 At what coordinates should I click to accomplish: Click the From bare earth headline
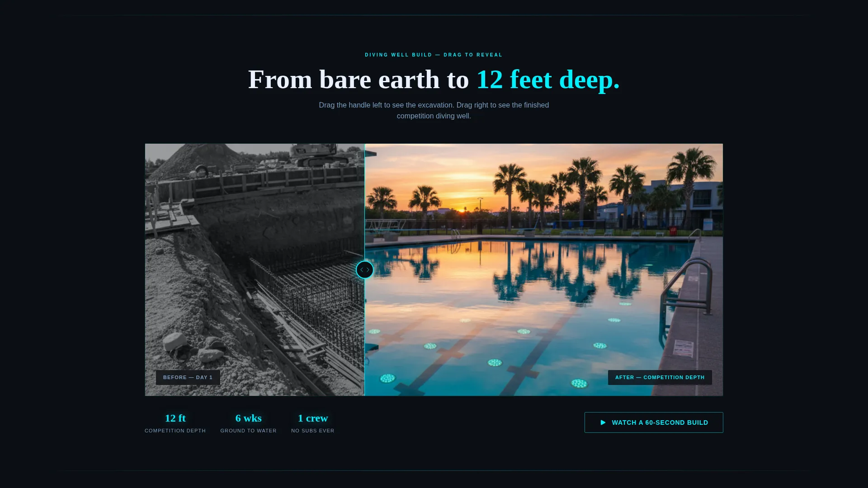[434, 80]
